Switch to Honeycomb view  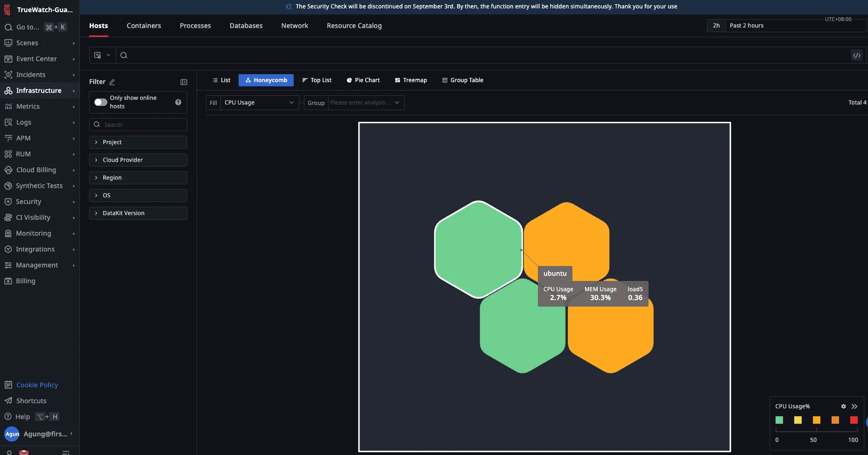click(266, 80)
